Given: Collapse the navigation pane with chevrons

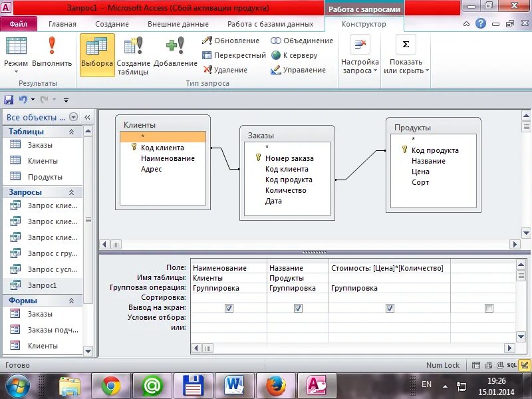Looking at the screenshot, I should click(87, 118).
